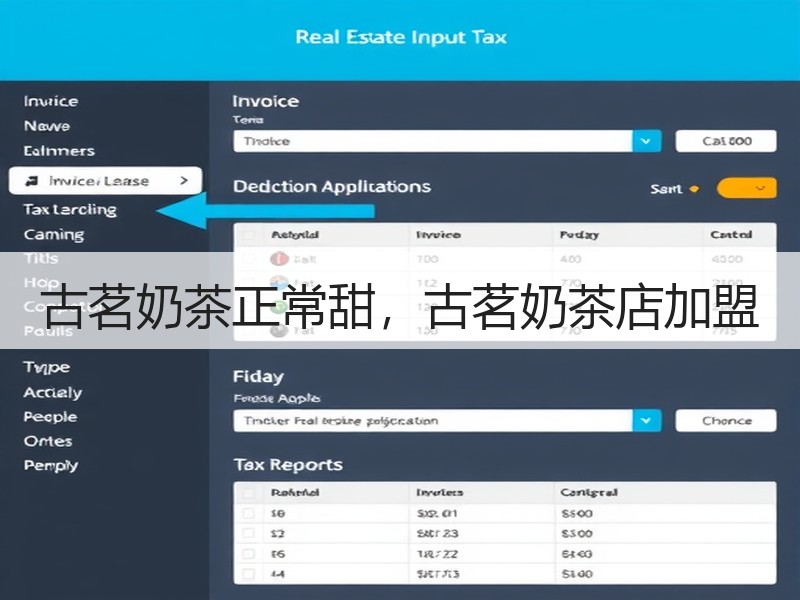Image resolution: width=800 pixels, height=600 pixels.
Task: Click the $500 cell in Tax Reports
Action: click(577, 513)
